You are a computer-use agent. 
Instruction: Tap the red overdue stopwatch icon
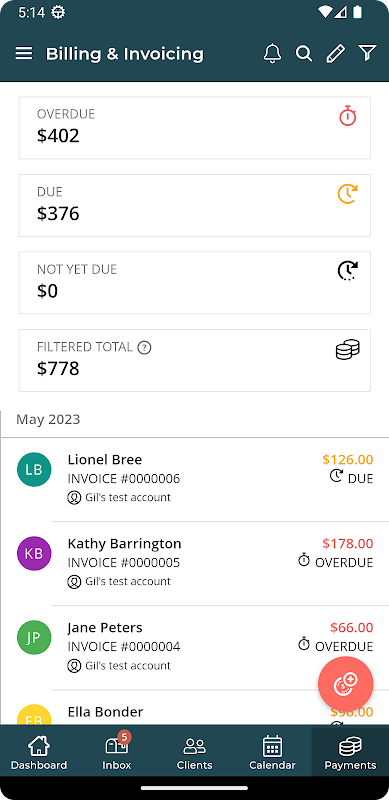click(x=348, y=116)
